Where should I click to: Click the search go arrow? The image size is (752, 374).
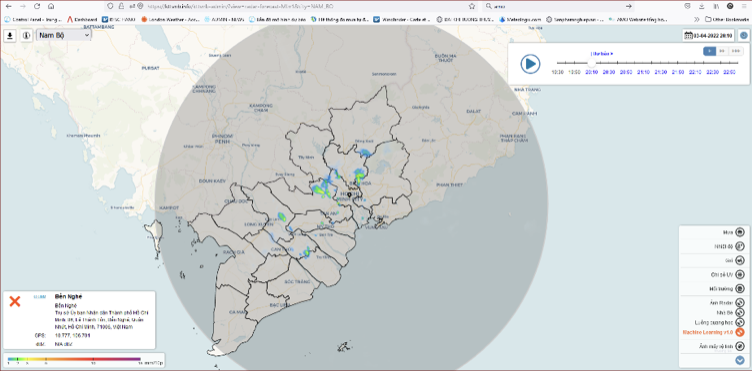click(x=629, y=6)
